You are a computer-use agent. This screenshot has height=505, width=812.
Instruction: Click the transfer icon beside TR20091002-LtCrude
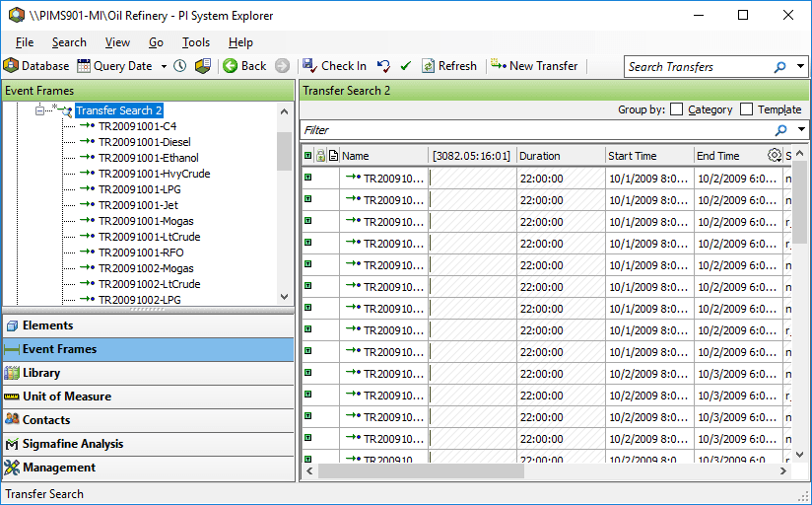coord(87,284)
